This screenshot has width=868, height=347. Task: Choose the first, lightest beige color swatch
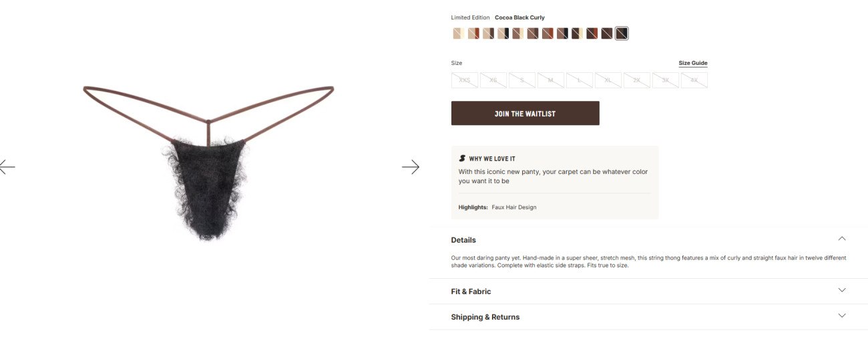[458, 33]
